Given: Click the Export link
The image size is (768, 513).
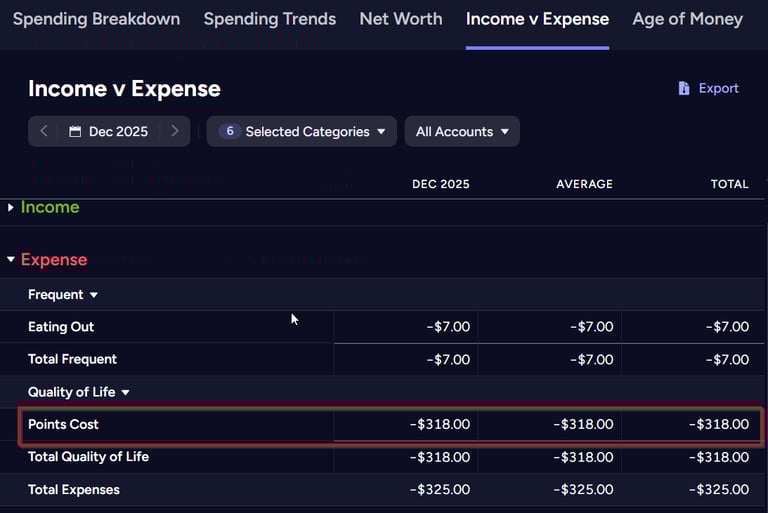Looking at the screenshot, I should coord(718,88).
